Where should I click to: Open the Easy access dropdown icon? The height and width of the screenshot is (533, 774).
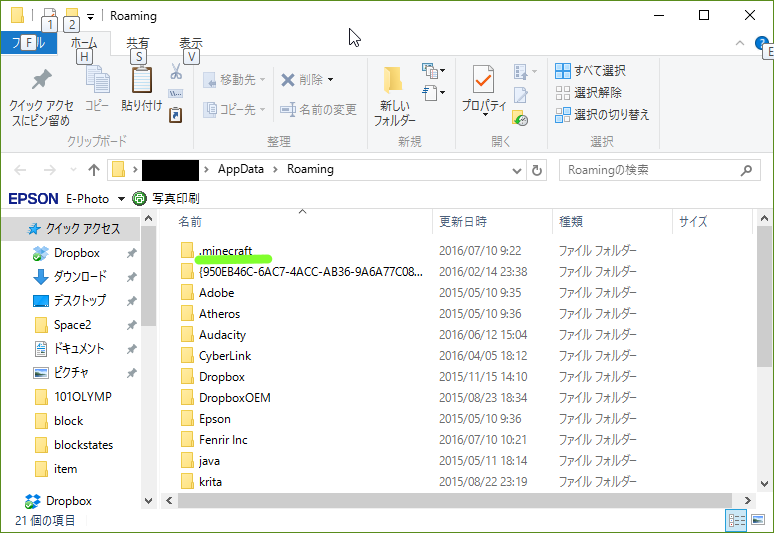pos(433,93)
